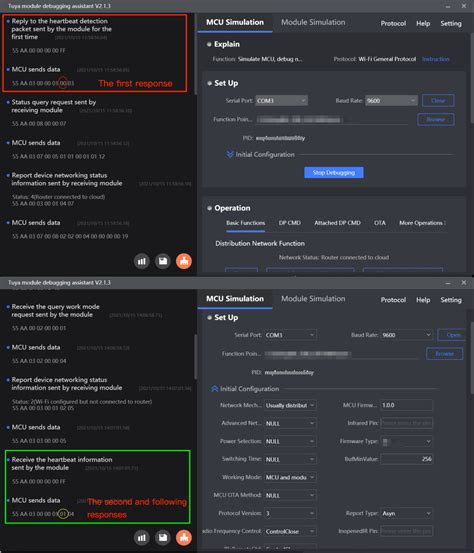Follow the Instruction link beside Wi-Fi General Protocol
The image size is (474, 553).
(436, 59)
